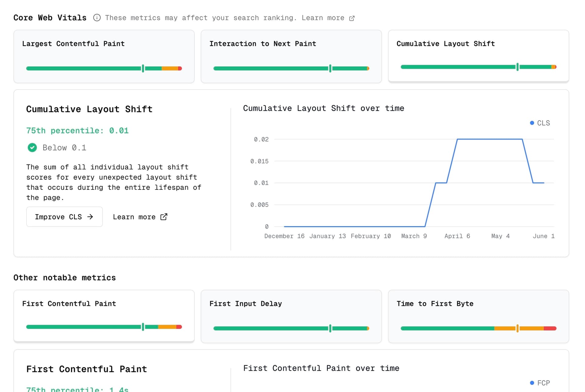Click the external link icon after header Learn more
The width and height of the screenshot is (585, 392).
click(352, 18)
